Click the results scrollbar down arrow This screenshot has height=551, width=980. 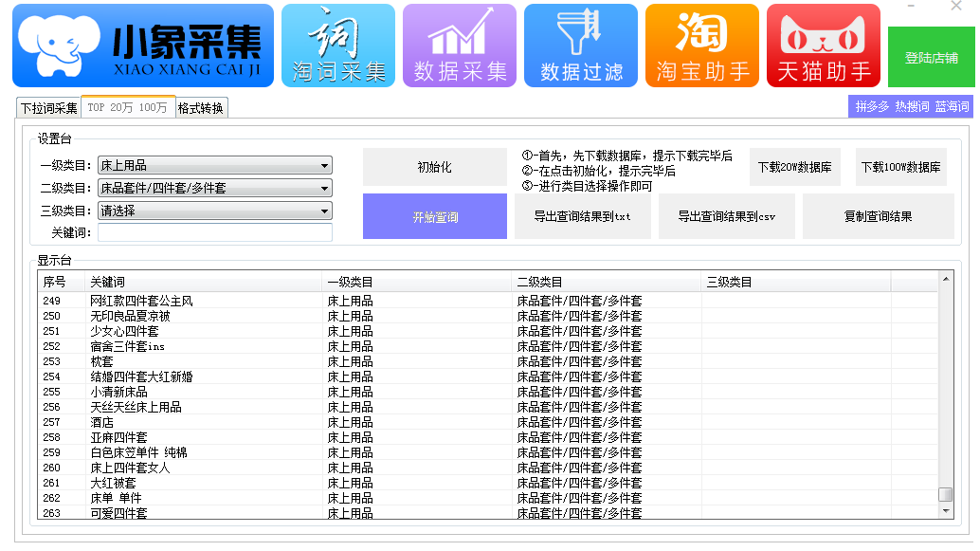pyautogui.click(x=946, y=511)
